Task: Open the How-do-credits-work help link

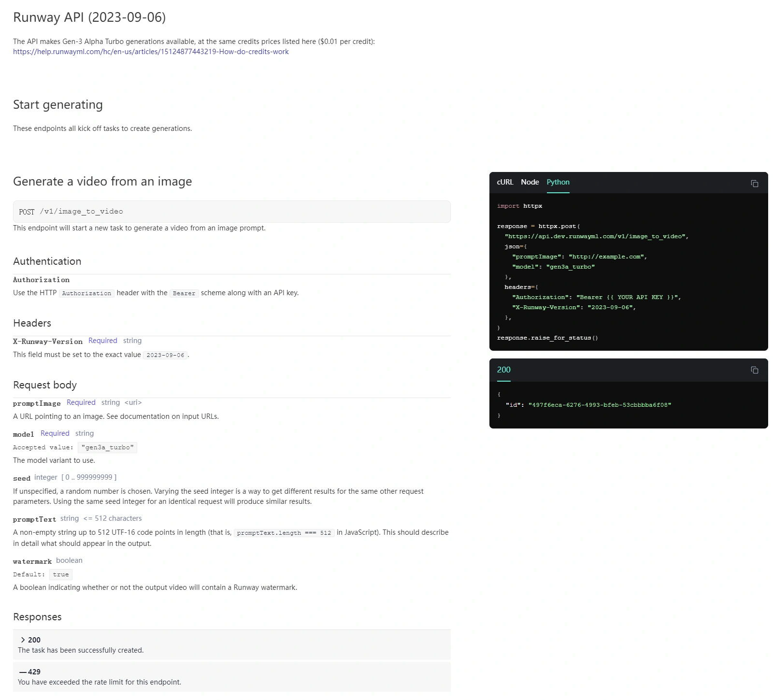Action: pos(151,52)
